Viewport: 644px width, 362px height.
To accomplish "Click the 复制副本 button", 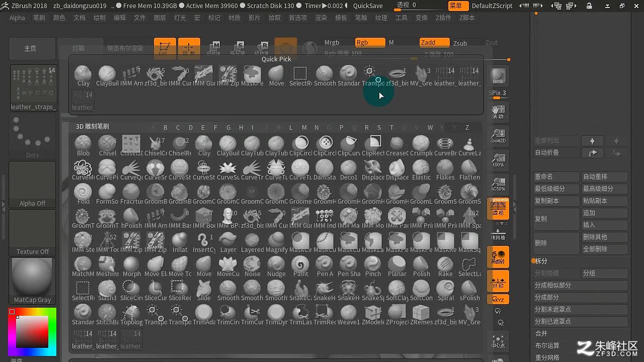I will click(x=556, y=201).
